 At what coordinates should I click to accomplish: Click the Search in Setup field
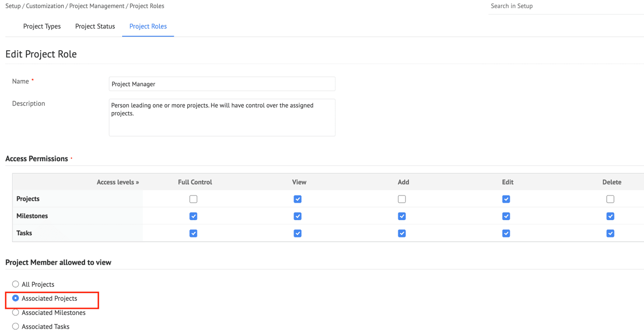click(565, 6)
